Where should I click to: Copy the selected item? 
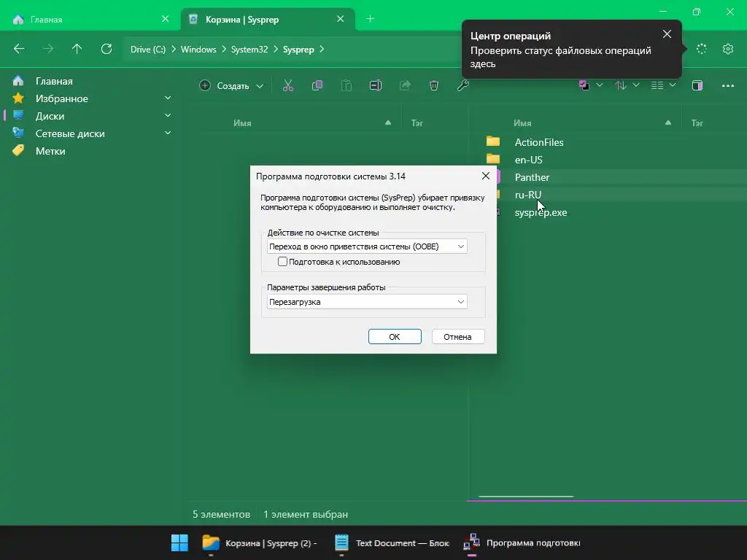point(317,86)
